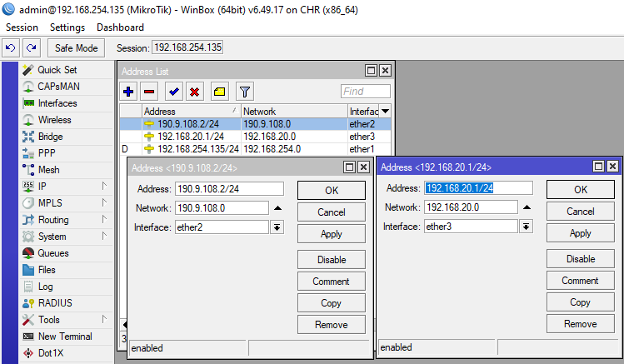Click Disable in 192.168.20.1/24 dialog
624x364 pixels.
tap(581, 259)
